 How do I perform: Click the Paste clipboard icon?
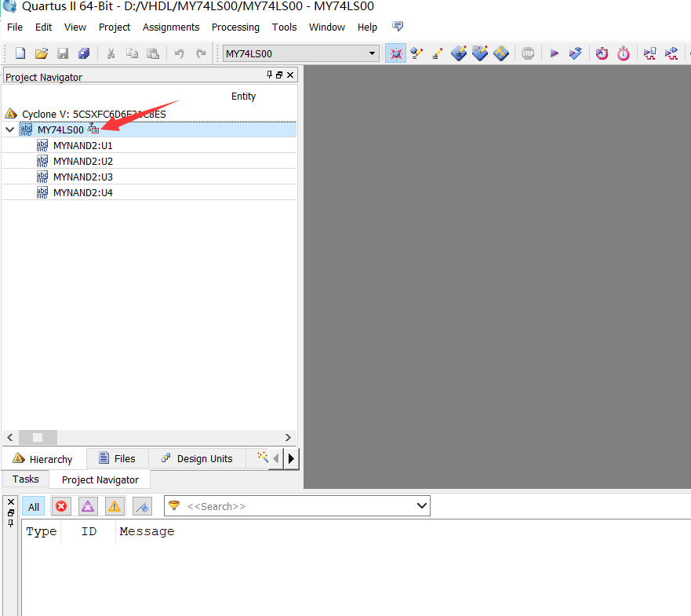click(153, 54)
